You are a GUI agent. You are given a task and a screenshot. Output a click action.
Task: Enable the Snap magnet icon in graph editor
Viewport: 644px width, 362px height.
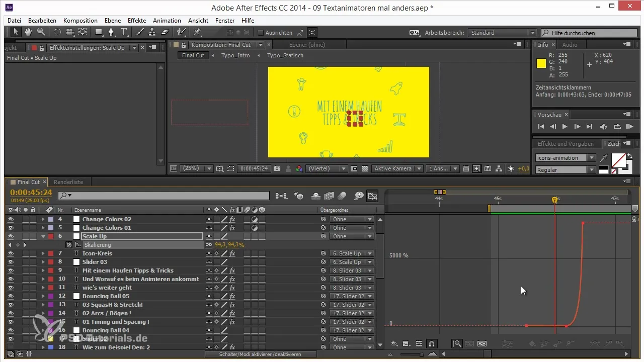coord(431,344)
